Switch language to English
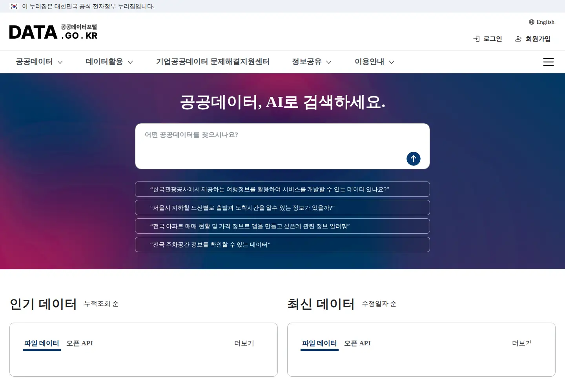The height and width of the screenshot is (392, 565). pyautogui.click(x=541, y=22)
